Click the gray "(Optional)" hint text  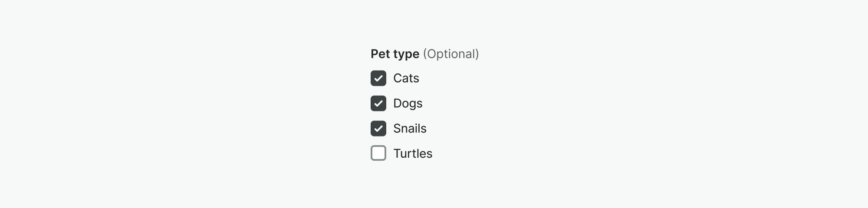tap(451, 54)
